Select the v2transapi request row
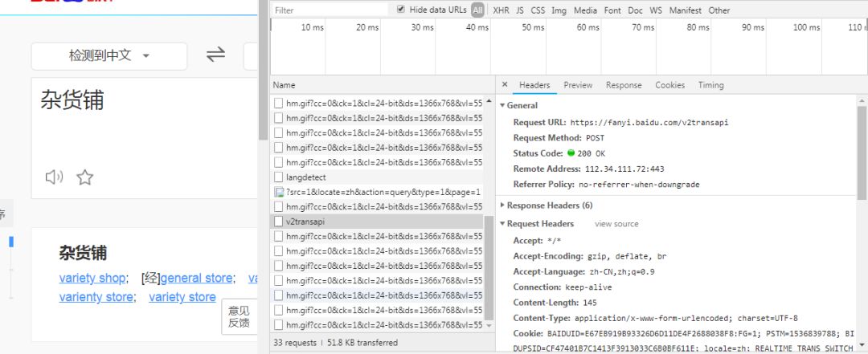Screen dimensions: 868x354 [305, 222]
